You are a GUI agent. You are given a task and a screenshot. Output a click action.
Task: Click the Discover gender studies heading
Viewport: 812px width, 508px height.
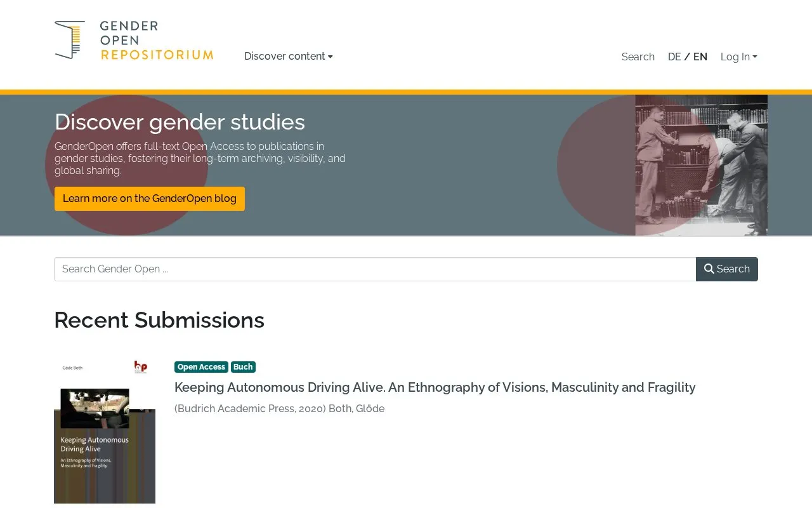point(180,122)
